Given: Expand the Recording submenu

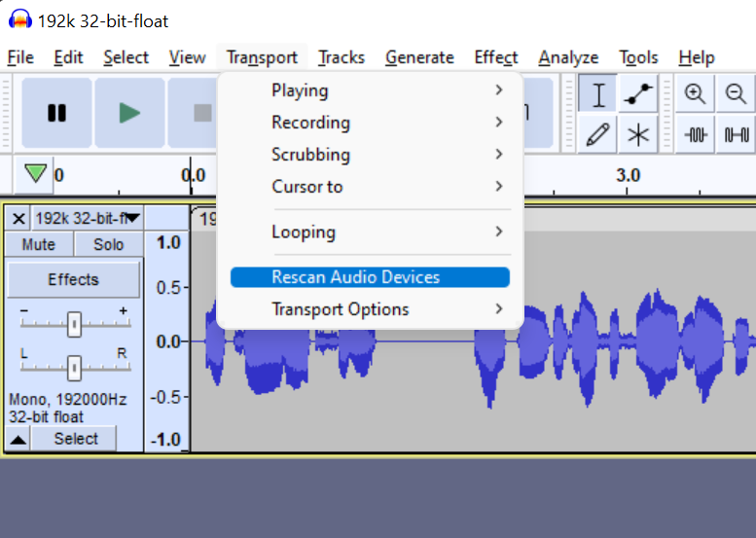Looking at the screenshot, I should tap(370, 123).
